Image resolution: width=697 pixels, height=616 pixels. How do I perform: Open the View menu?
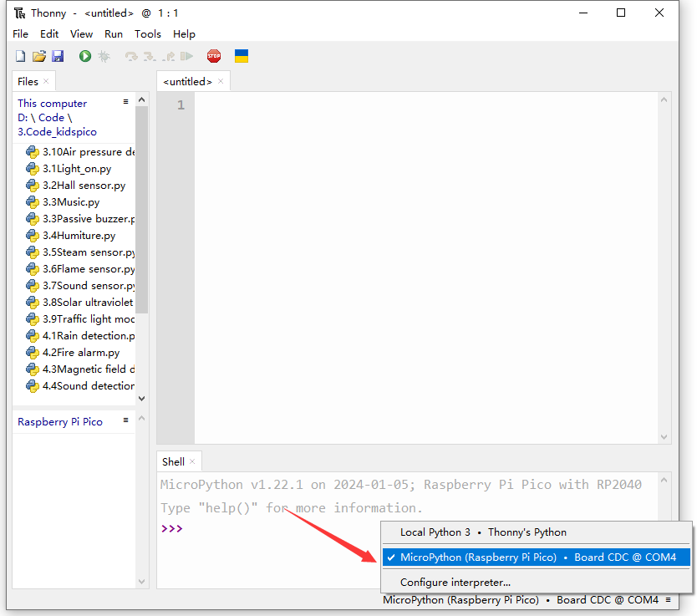coord(81,34)
